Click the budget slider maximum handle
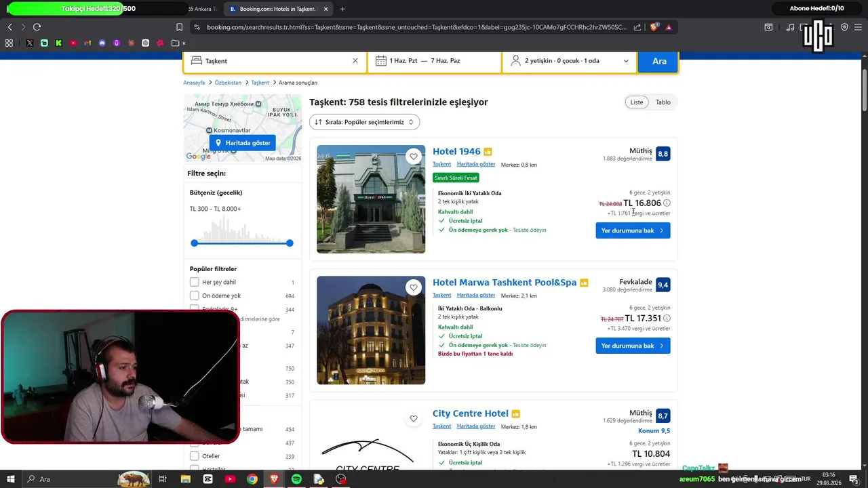 [x=290, y=243]
